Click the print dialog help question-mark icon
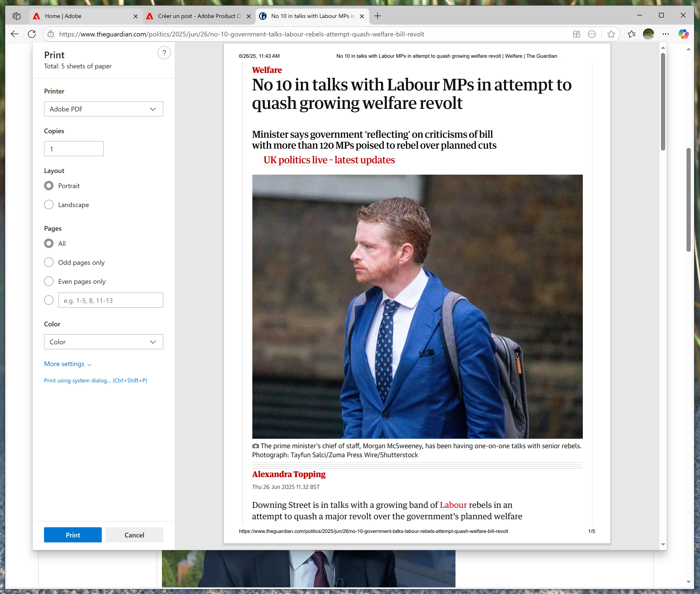700x594 pixels. click(x=164, y=53)
